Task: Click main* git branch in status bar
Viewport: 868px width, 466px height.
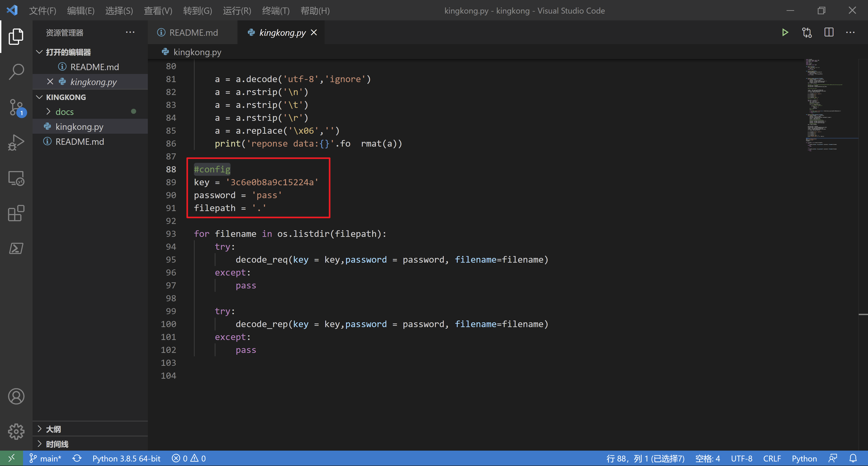Action: [45, 458]
